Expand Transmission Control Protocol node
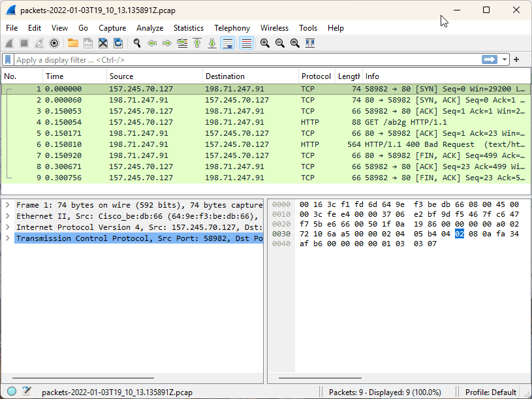This screenshot has height=399, width=532. coord(7,238)
